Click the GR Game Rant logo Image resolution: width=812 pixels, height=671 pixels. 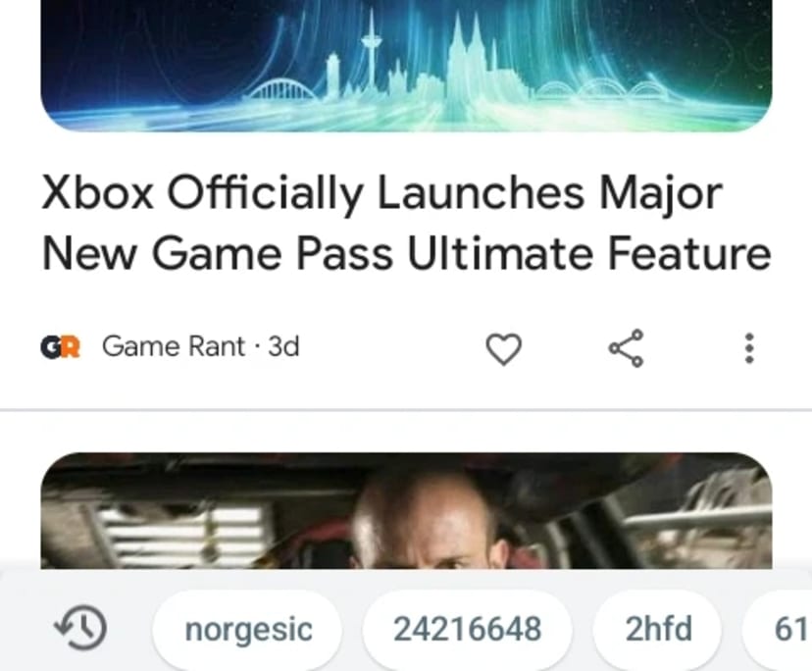point(60,347)
